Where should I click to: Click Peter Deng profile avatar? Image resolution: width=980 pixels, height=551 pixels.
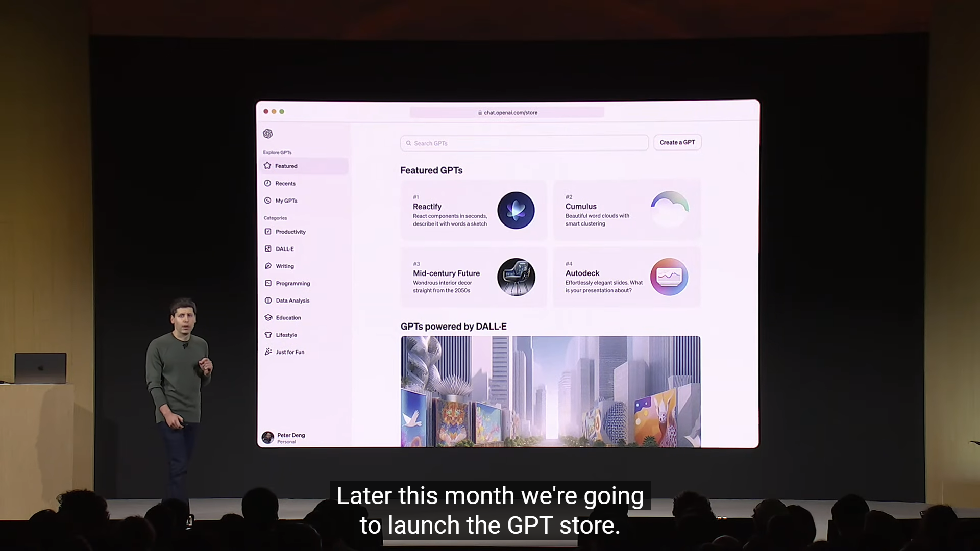[267, 437]
